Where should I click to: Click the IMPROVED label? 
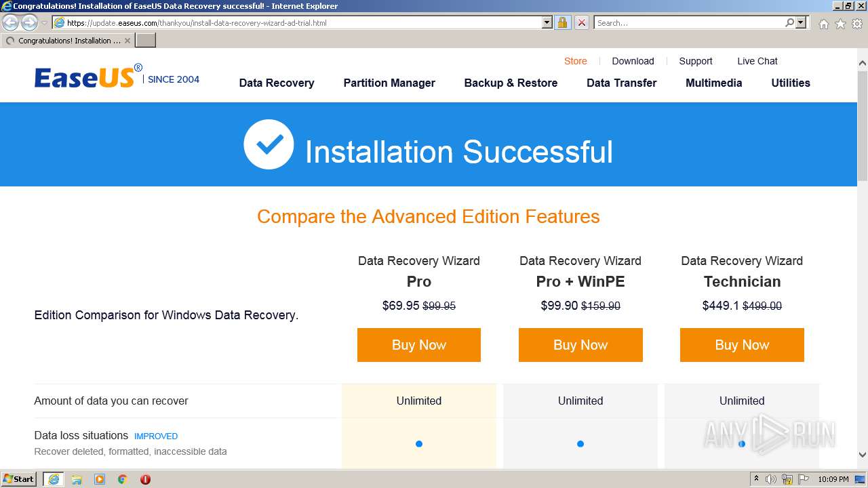[x=156, y=436]
